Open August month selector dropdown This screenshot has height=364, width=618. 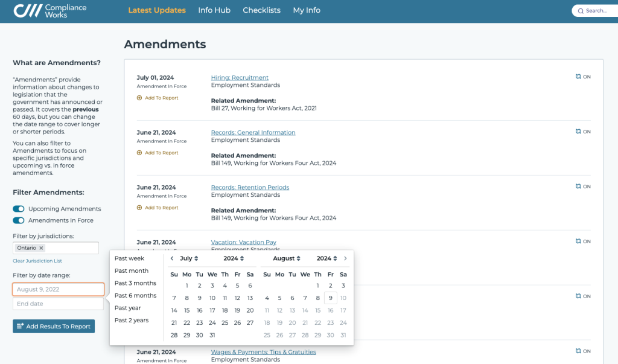tap(287, 258)
